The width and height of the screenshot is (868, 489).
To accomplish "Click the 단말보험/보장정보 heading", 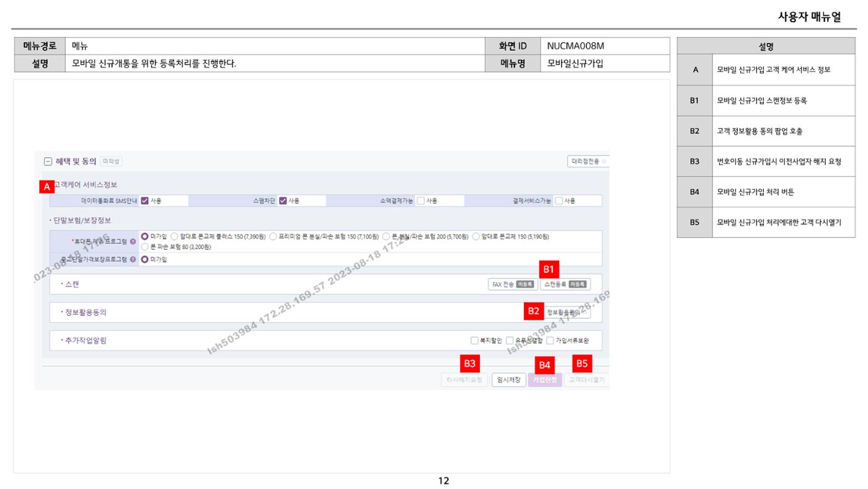I will [x=82, y=220].
